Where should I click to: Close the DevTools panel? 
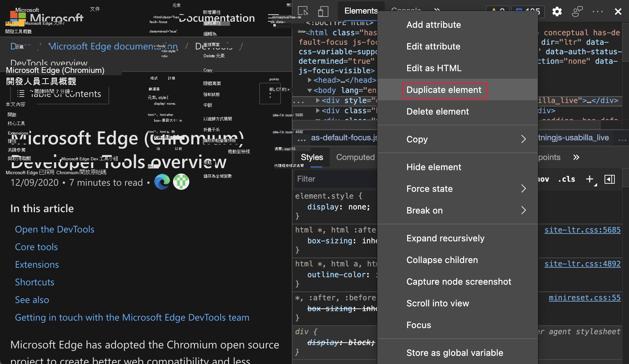pyautogui.click(x=618, y=12)
